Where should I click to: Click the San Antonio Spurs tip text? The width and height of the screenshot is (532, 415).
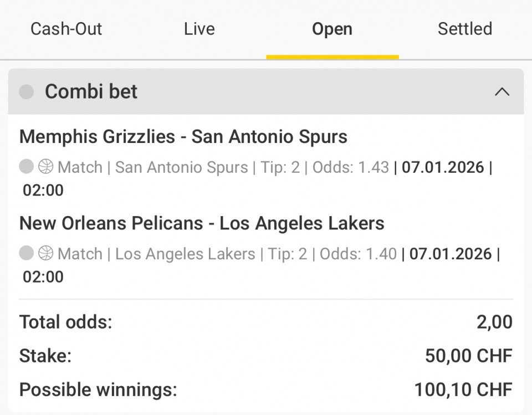tap(181, 167)
